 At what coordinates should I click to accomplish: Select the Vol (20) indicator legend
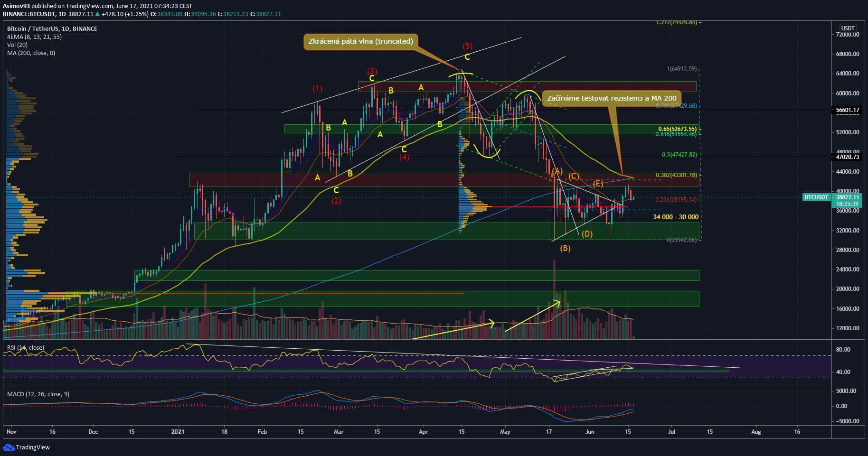click(x=17, y=45)
